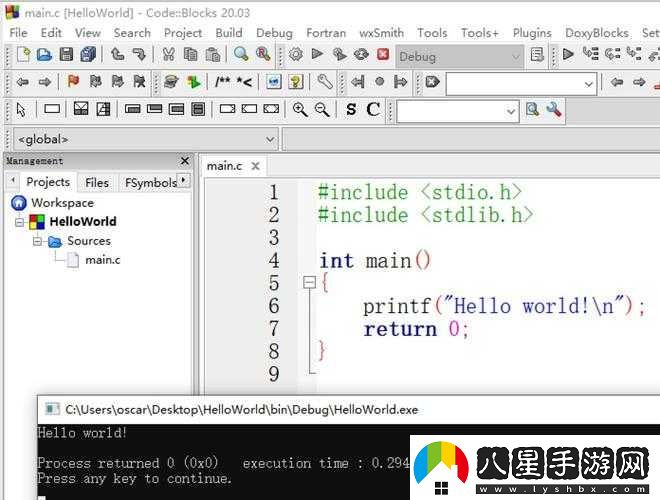Switch to the FSymbols tab
660x500 pixels.
tap(151, 183)
